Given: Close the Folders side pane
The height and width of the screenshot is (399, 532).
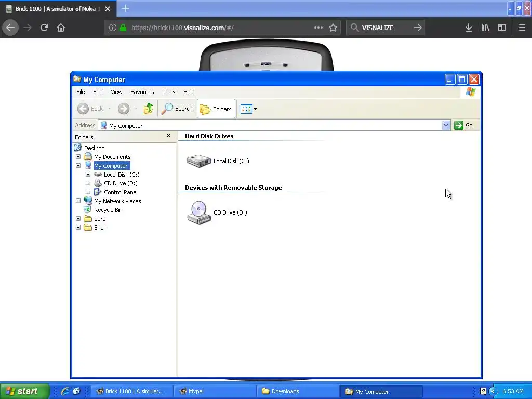Looking at the screenshot, I should pyautogui.click(x=168, y=136).
